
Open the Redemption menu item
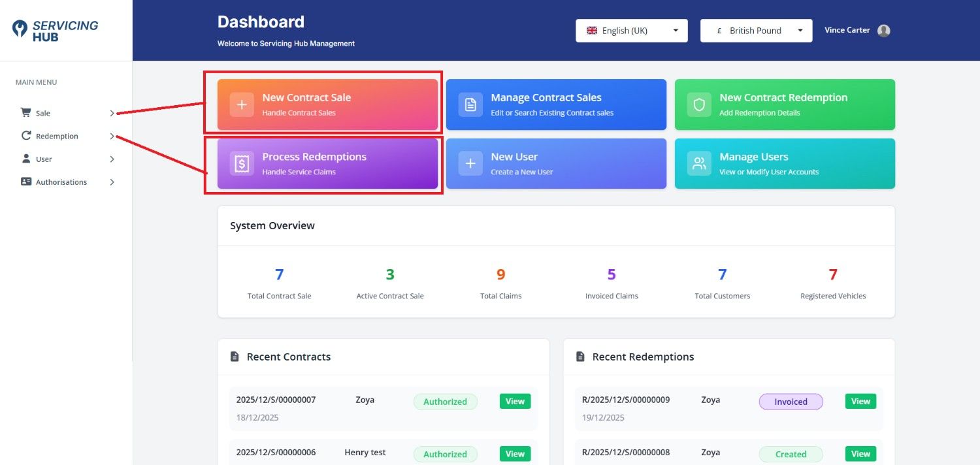pos(57,136)
